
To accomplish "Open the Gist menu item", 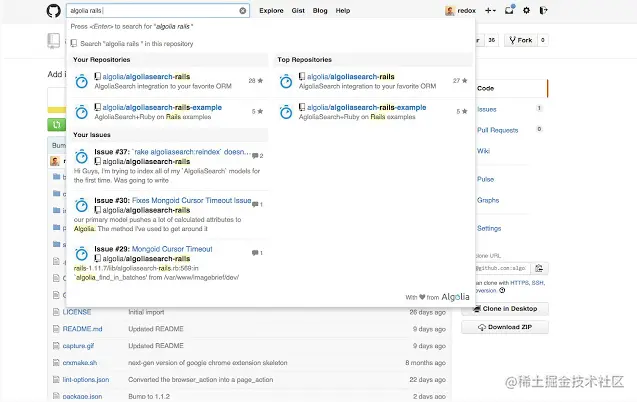I will pyautogui.click(x=298, y=11).
